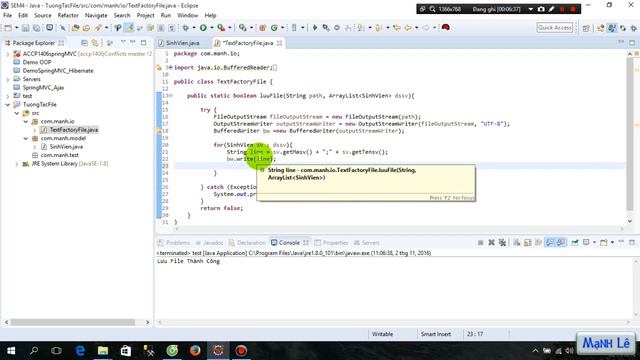Expand the JRE System Library node
Image resolution: width=640 pixels, height=360 pixels.
coord(17,164)
